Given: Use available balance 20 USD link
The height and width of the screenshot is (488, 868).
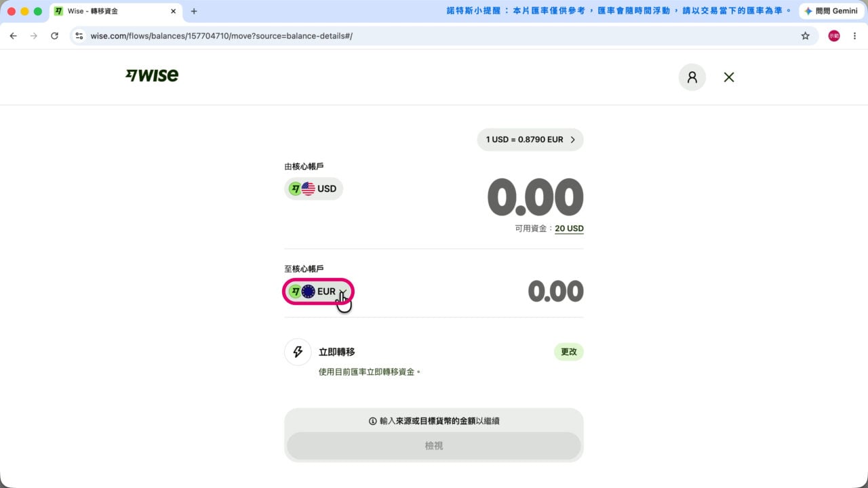Looking at the screenshot, I should [569, 228].
